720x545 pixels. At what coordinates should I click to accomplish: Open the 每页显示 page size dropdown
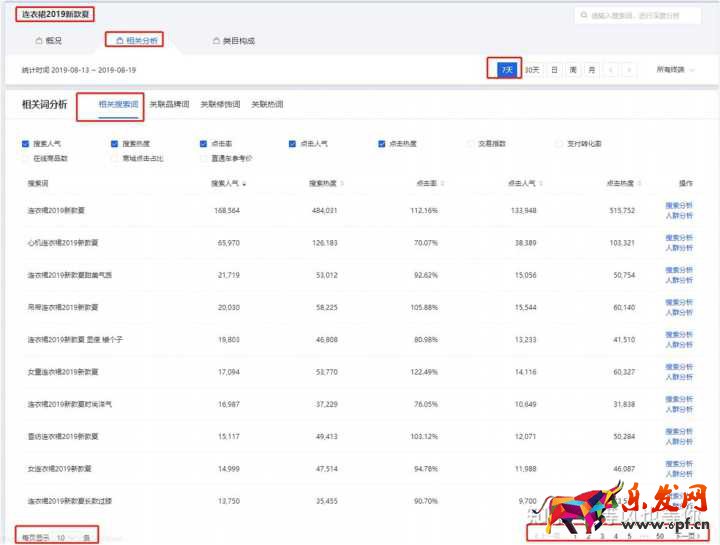[65, 537]
